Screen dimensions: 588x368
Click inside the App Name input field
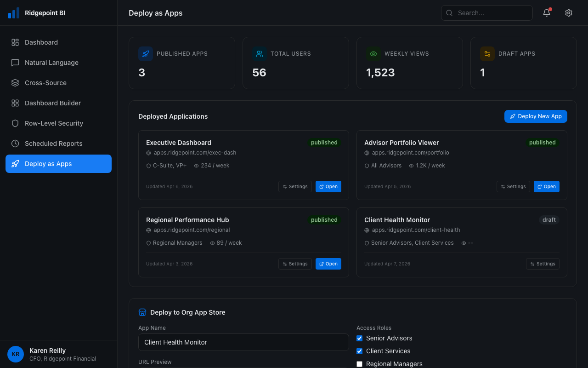click(243, 342)
